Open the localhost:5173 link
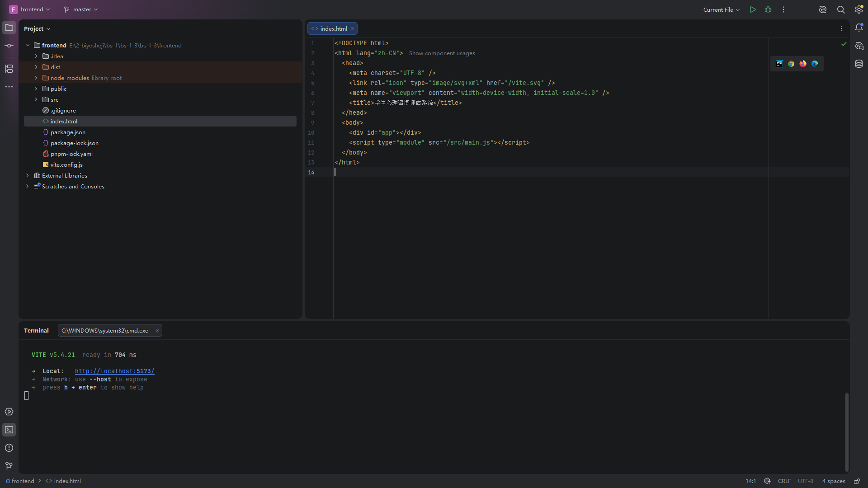Screen dimensions: 868x488 pos(115,371)
